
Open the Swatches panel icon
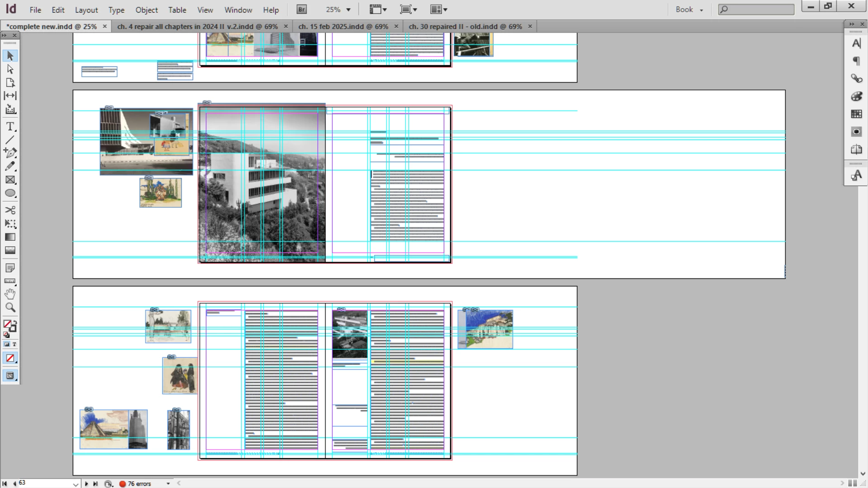pyautogui.click(x=856, y=114)
